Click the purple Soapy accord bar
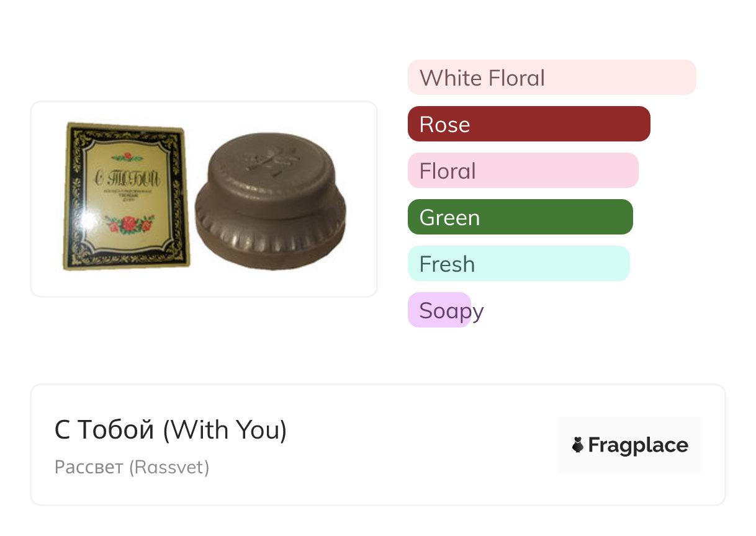Screen dimensions: 756x536 click(x=439, y=310)
